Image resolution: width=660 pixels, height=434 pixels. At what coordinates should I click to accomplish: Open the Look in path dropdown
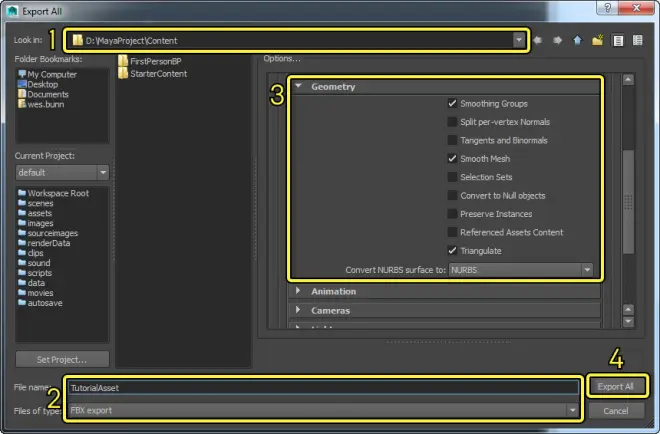518,41
